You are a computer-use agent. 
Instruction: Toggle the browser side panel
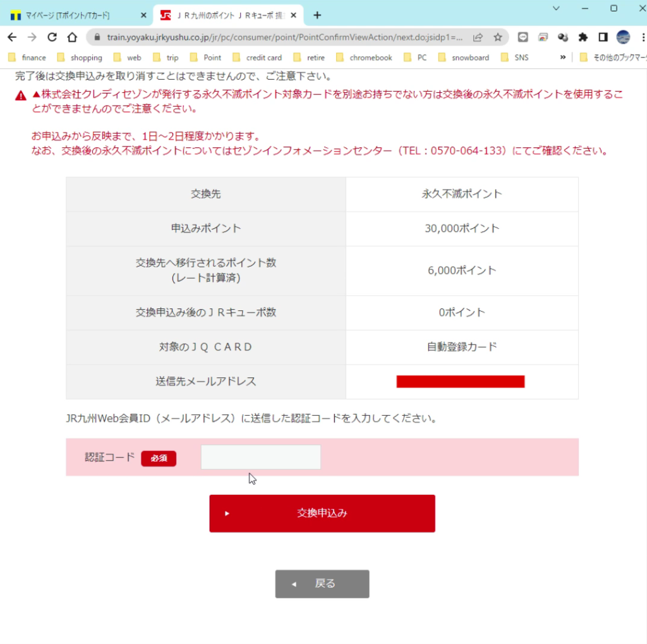click(603, 37)
